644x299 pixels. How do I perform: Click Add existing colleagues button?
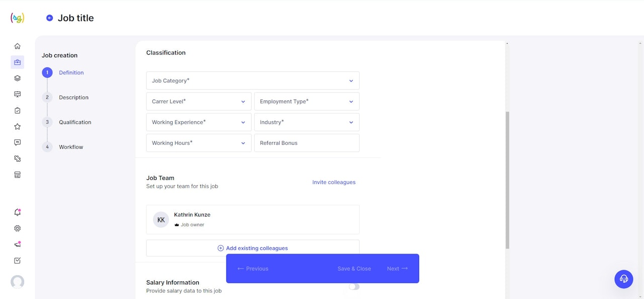tap(253, 248)
